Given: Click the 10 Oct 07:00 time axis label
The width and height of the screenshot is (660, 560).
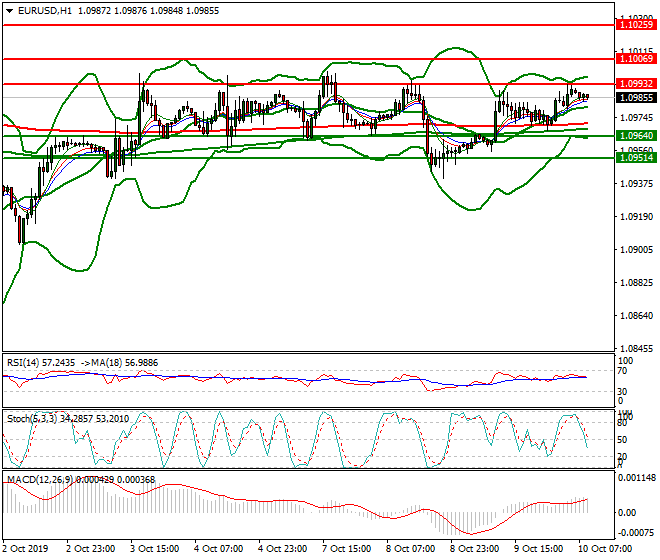Looking at the screenshot, I should [606, 549].
